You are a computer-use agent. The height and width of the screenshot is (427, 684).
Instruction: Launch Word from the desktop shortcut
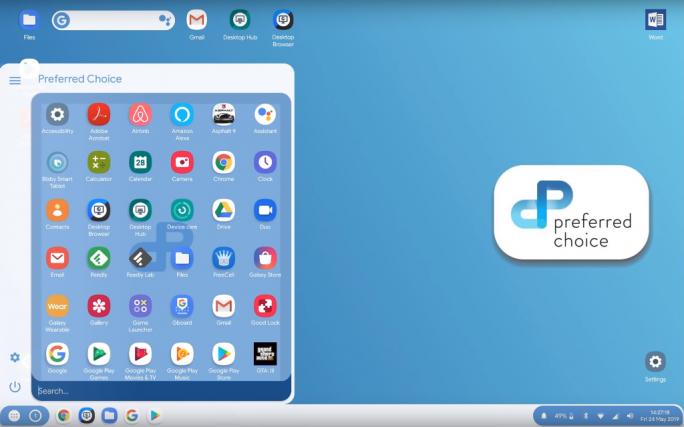point(656,20)
